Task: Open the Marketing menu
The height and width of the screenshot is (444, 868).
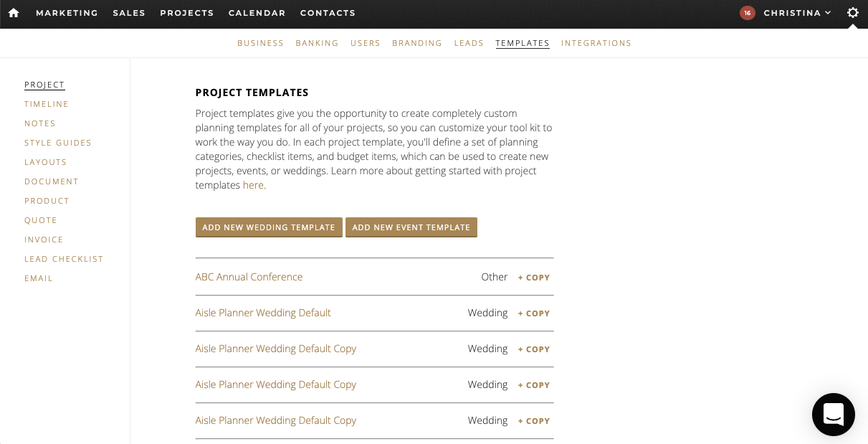Action: coord(67,13)
